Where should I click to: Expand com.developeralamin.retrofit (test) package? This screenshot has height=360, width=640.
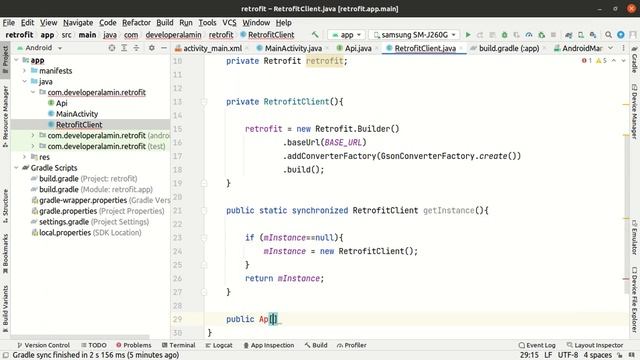(33, 146)
